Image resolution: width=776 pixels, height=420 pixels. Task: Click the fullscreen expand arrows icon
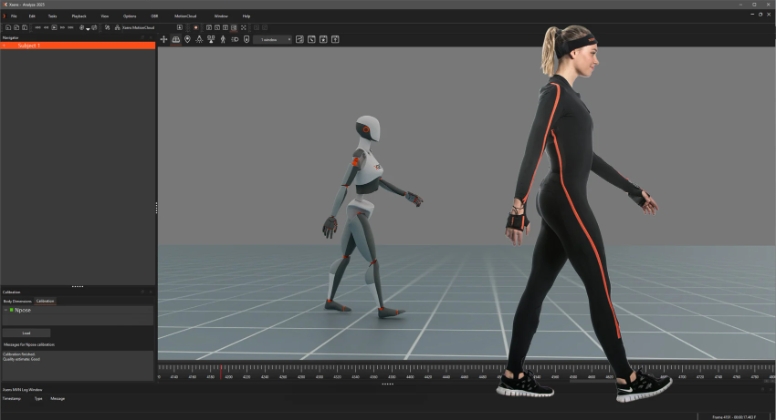[243, 27]
